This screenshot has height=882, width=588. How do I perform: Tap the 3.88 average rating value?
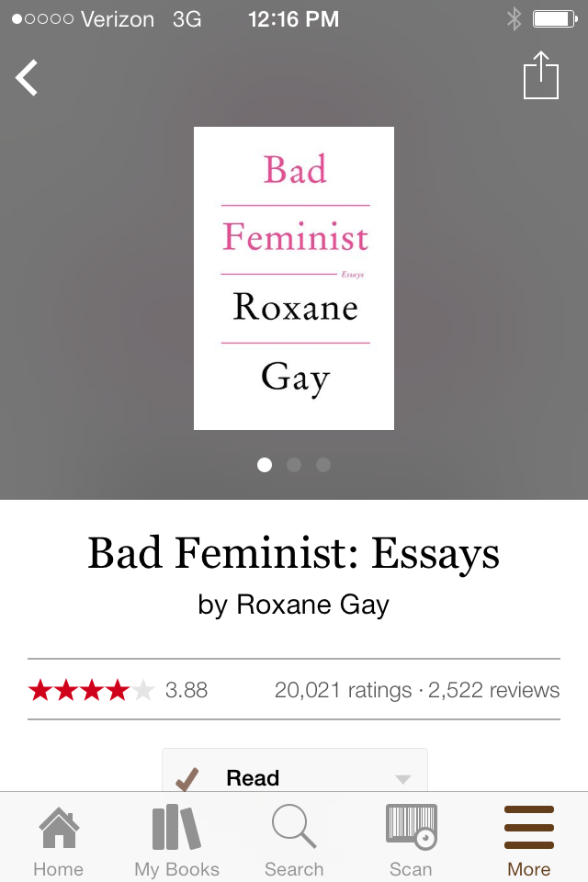click(187, 690)
